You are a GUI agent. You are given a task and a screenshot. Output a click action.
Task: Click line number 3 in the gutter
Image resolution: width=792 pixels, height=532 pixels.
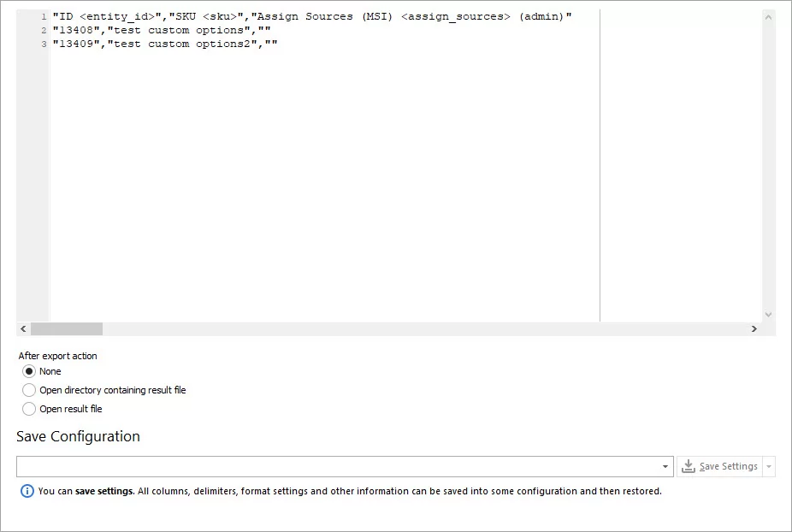(44, 44)
